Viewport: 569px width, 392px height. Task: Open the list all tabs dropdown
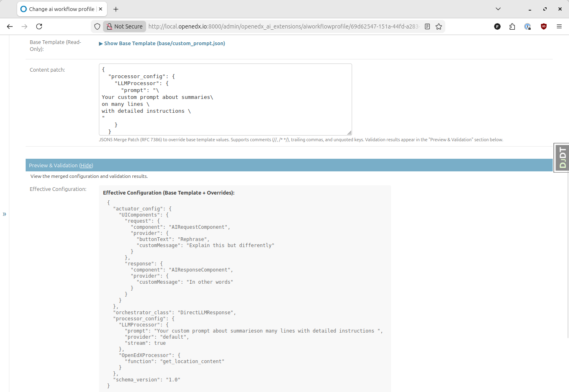[498, 9]
